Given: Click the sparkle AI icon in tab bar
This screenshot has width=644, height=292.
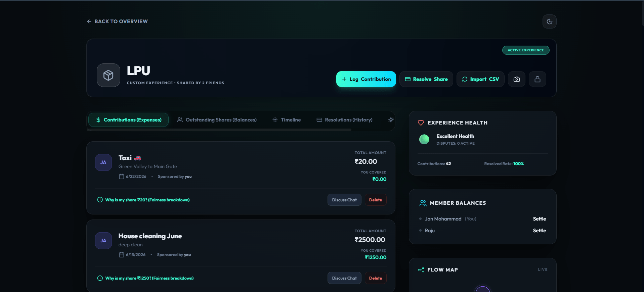Looking at the screenshot, I should pyautogui.click(x=391, y=120).
